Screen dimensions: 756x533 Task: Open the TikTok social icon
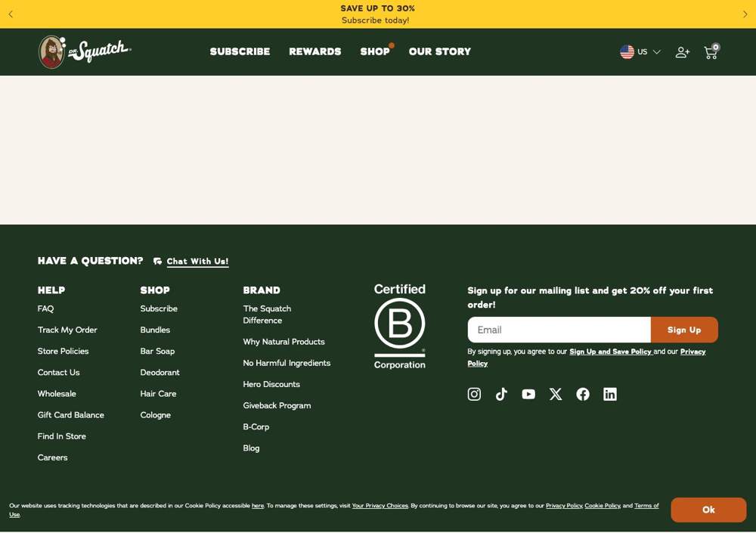(501, 394)
